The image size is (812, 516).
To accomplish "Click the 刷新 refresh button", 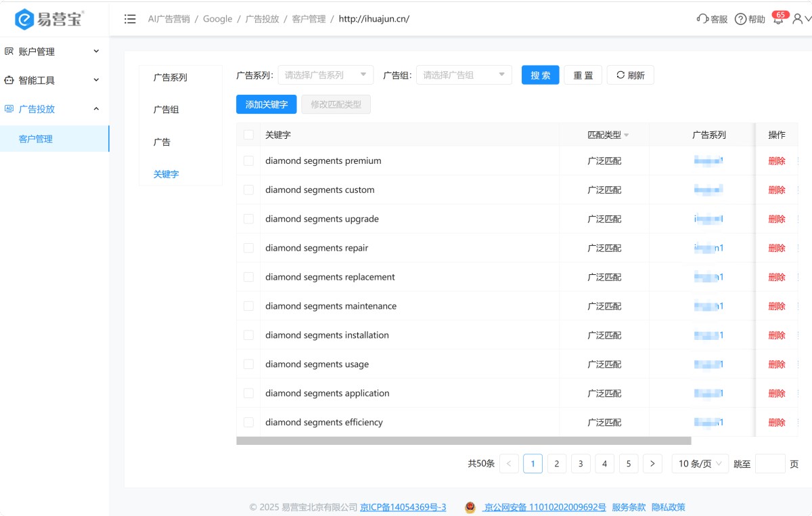I will click(630, 75).
